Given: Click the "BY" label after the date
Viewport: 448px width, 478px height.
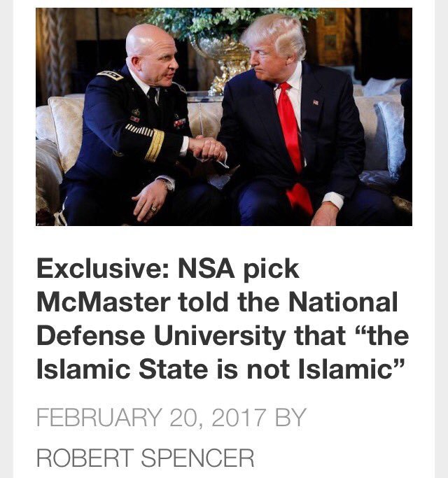Looking at the screenshot, I should [x=290, y=418].
